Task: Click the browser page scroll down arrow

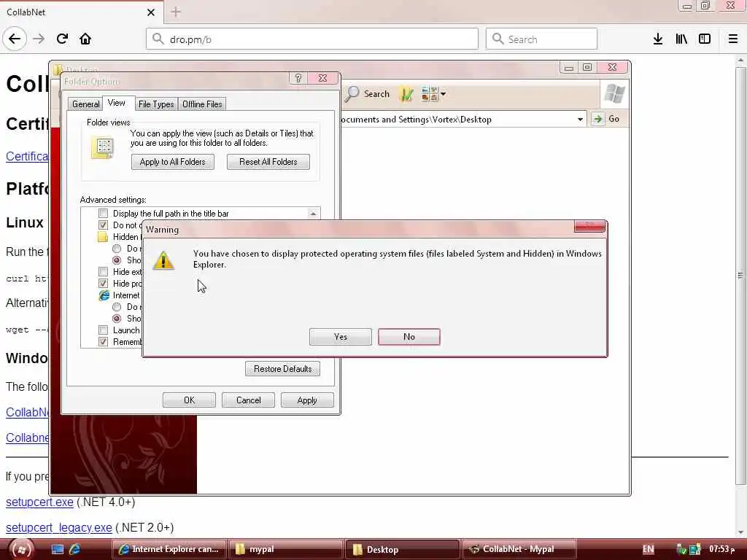Action: (x=740, y=532)
